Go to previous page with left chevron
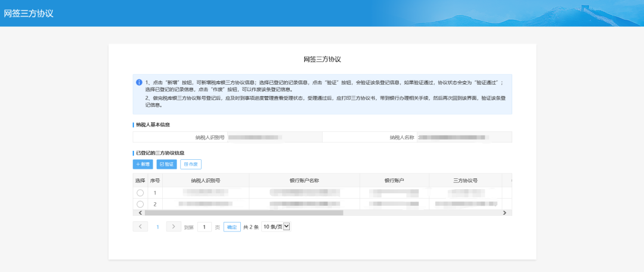This screenshot has height=272, width=644. pos(141,227)
